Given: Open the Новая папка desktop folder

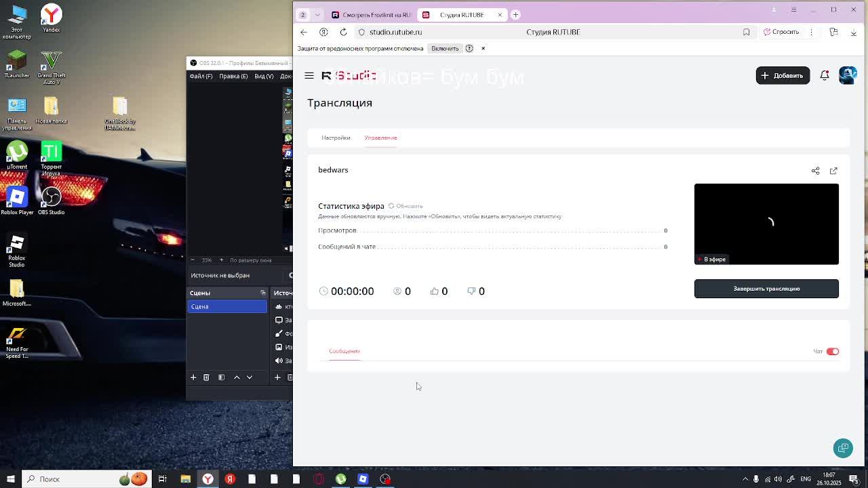Looking at the screenshot, I should [51, 111].
